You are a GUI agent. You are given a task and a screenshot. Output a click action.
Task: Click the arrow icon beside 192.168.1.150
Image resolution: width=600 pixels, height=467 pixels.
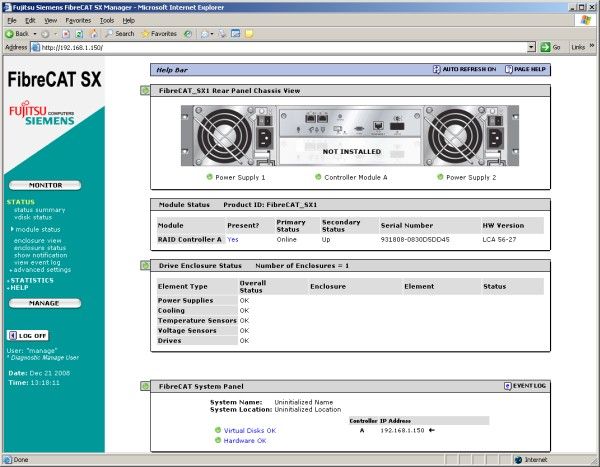432,430
